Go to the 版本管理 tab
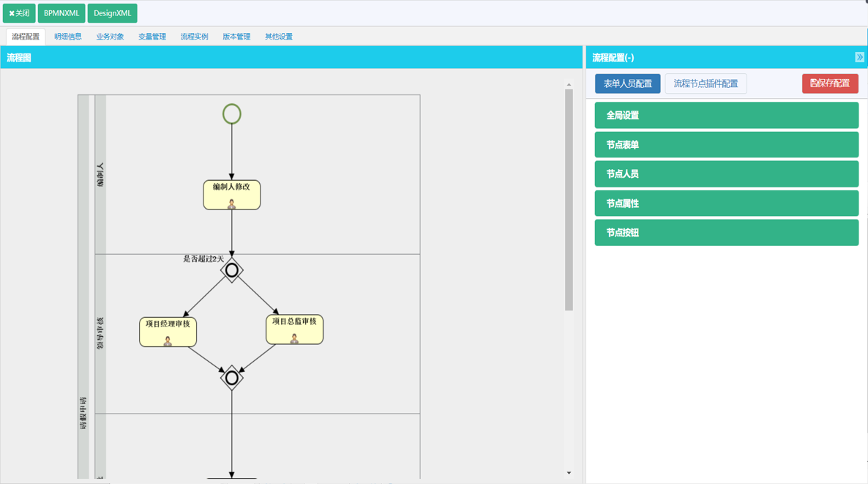The width and height of the screenshot is (868, 484). pyautogui.click(x=236, y=37)
